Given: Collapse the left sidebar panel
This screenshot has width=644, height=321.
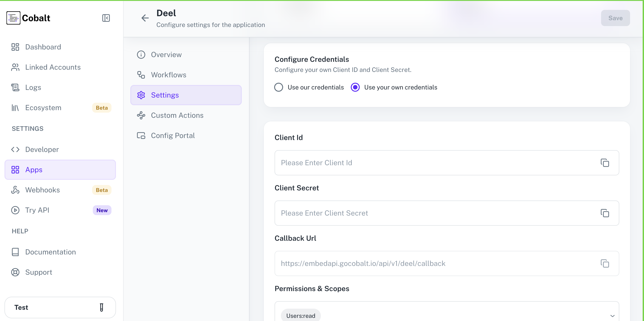Looking at the screenshot, I should (x=106, y=18).
